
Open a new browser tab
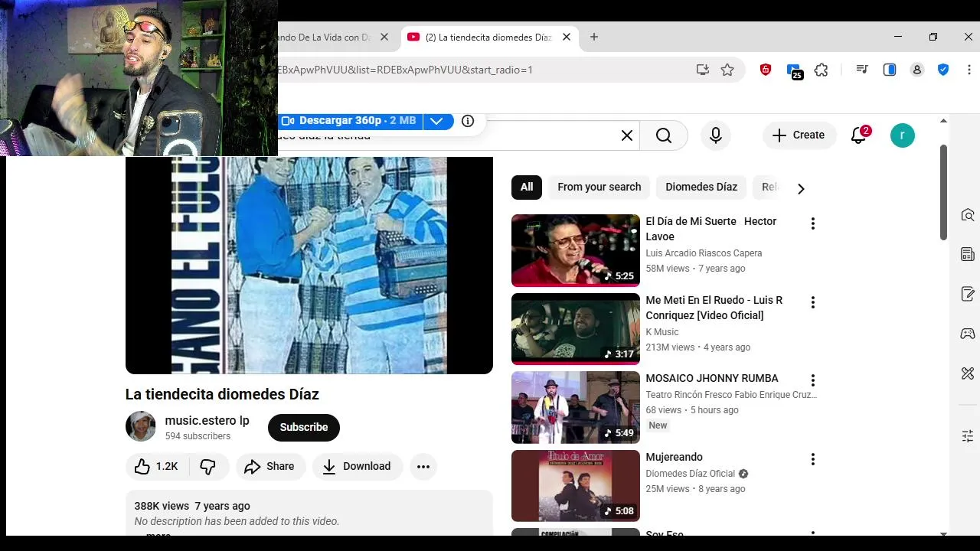pyautogui.click(x=593, y=37)
